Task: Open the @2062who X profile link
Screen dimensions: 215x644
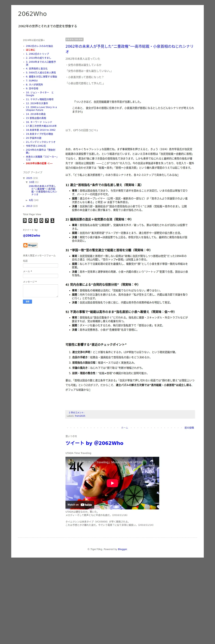Action: coord(31,236)
